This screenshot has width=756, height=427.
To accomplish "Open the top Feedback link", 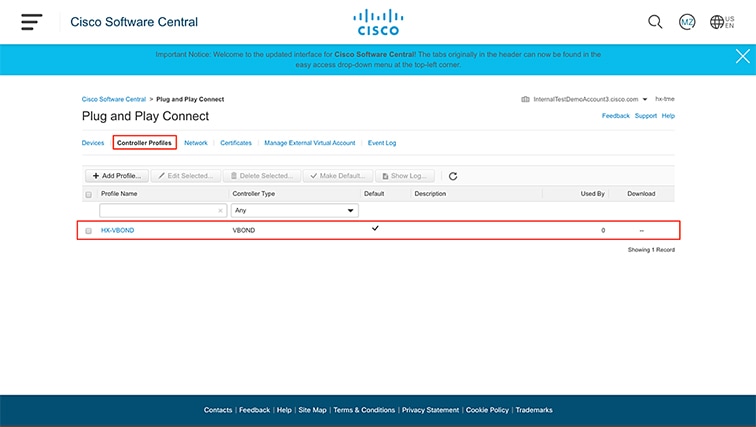I will click(616, 116).
